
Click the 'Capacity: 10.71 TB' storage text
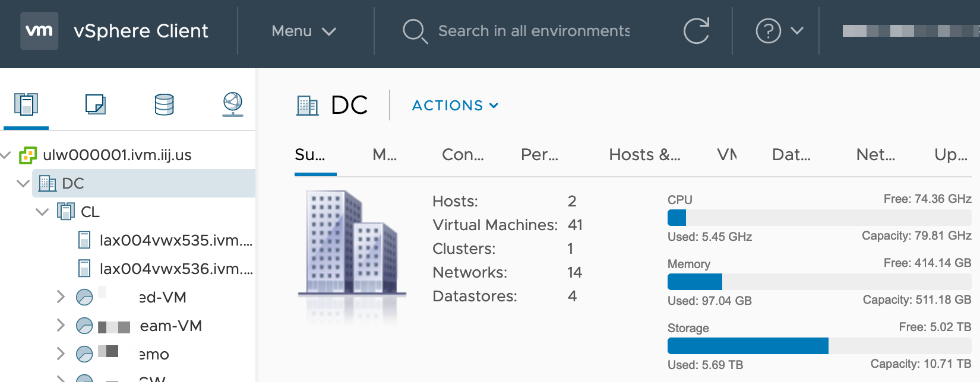921,364
